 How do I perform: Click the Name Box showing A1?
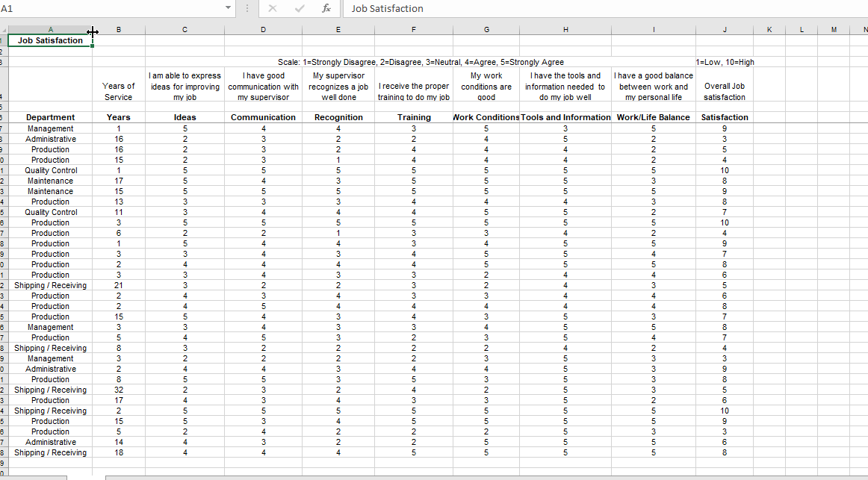click(112, 8)
